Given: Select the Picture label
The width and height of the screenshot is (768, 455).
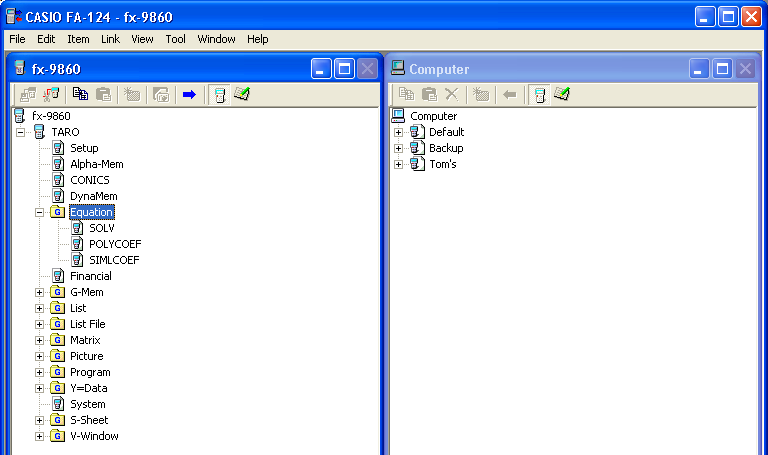Looking at the screenshot, I should [x=87, y=356].
